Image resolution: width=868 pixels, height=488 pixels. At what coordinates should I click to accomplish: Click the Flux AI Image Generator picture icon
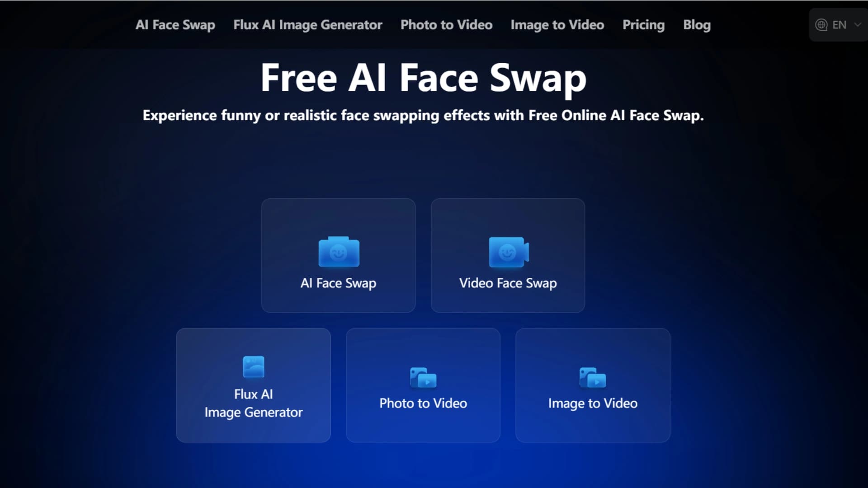pyautogui.click(x=253, y=366)
